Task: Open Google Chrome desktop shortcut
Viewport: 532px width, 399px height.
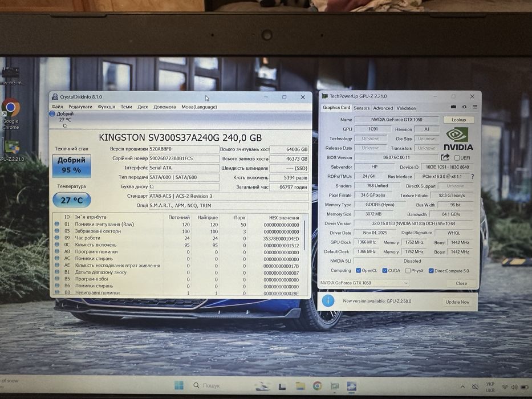Action: (10, 114)
